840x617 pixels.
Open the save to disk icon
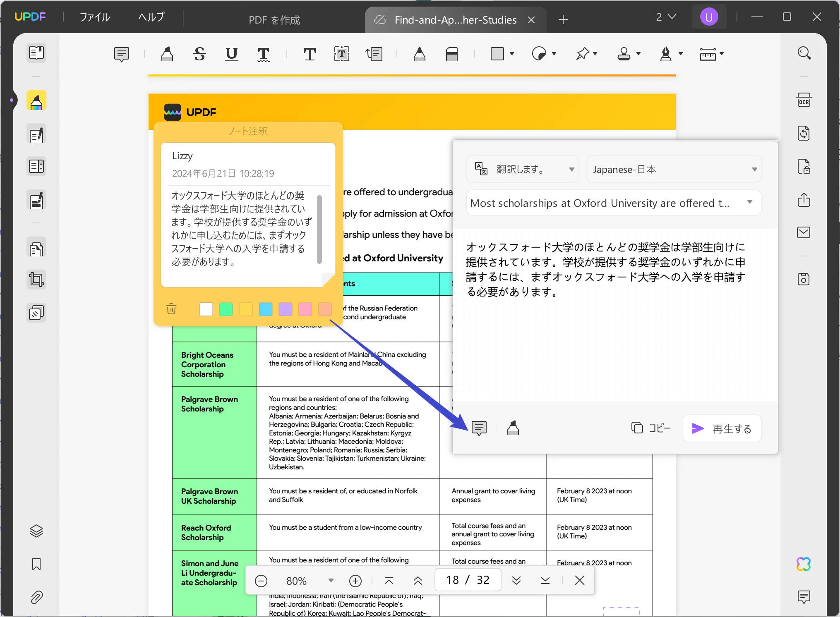[x=804, y=279]
